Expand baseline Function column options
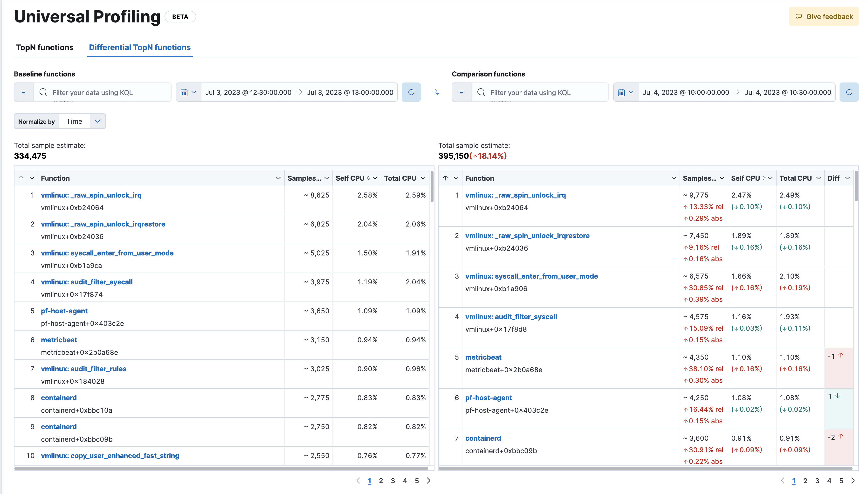Image resolution: width=868 pixels, height=494 pixels. (x=278, y=178)
